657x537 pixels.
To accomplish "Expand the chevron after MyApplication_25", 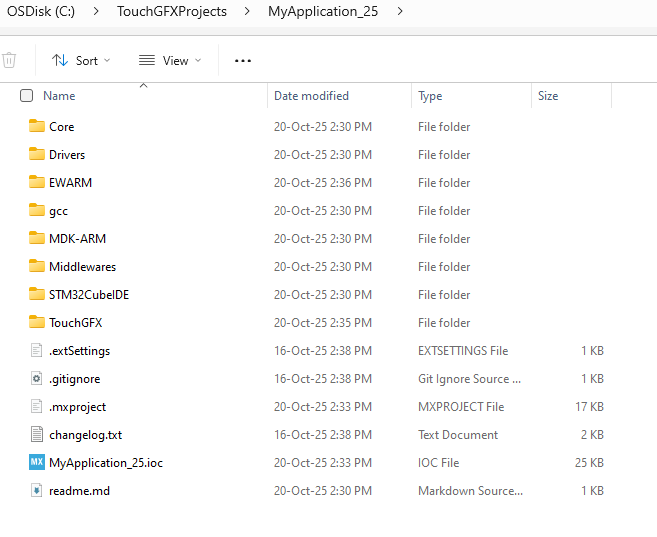I will pyautogui.click(x=400, y=11).
